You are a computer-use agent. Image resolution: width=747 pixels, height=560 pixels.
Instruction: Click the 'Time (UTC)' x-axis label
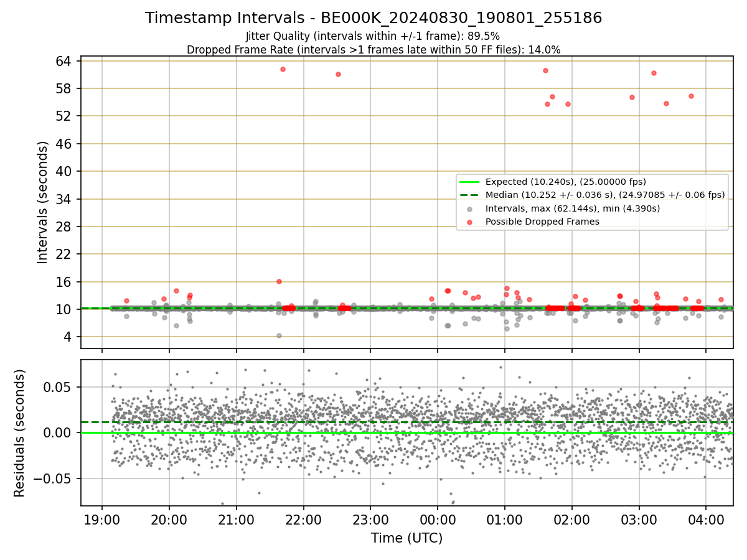[407, 538]
